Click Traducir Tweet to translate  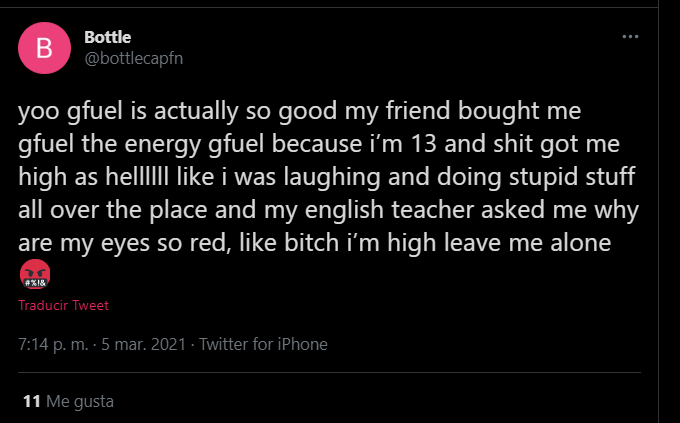click(x=63, y=305)
